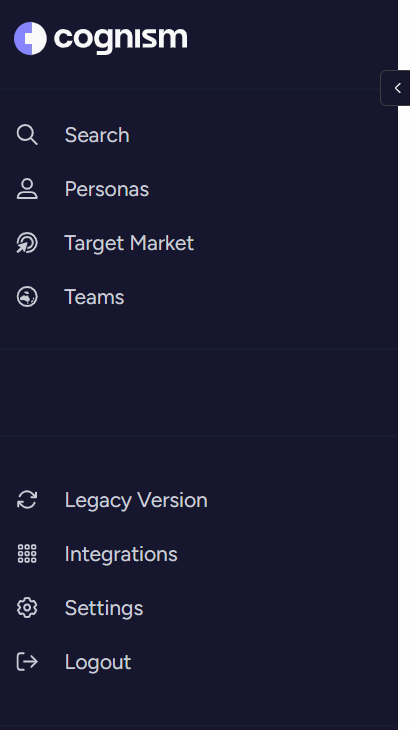Image resolution: width=410 pixels, height=730 pixels.
Task: Collapse the sidebar with the chevron button
Action: (x=397, y=88)
